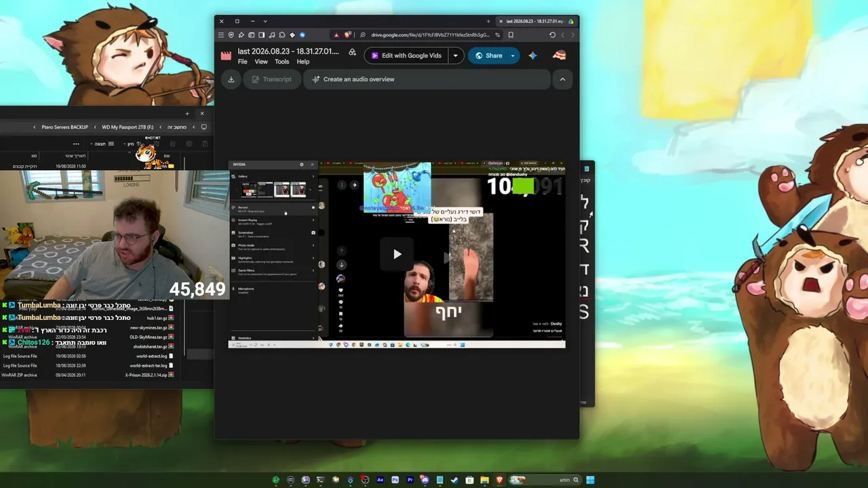This screenshot has height=488, width=868.
Task: Click the red video file type icon
Action: [x=226, y=56]
